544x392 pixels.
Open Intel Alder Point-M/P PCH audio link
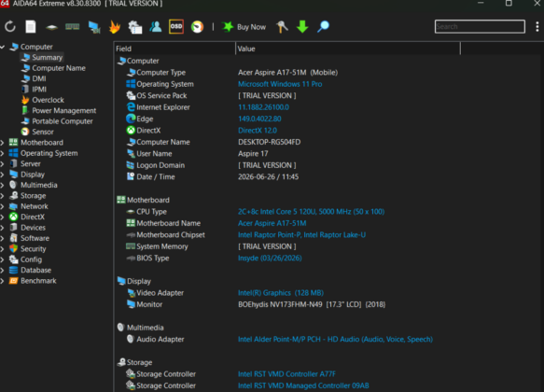pos(336,340)
